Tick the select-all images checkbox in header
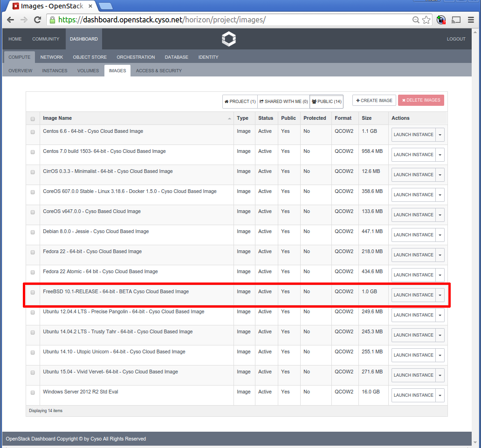The image size is (481, 448). click(x=33, y=119)
